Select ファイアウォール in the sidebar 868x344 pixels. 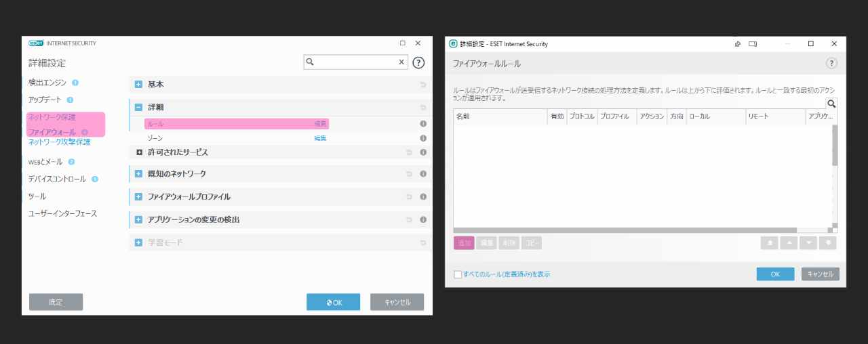tap(52, 132)
